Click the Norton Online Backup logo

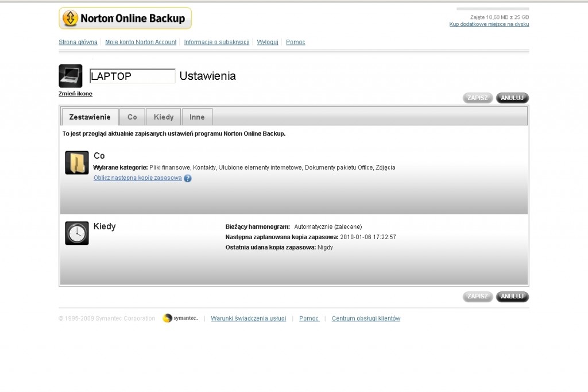[125, 18]
